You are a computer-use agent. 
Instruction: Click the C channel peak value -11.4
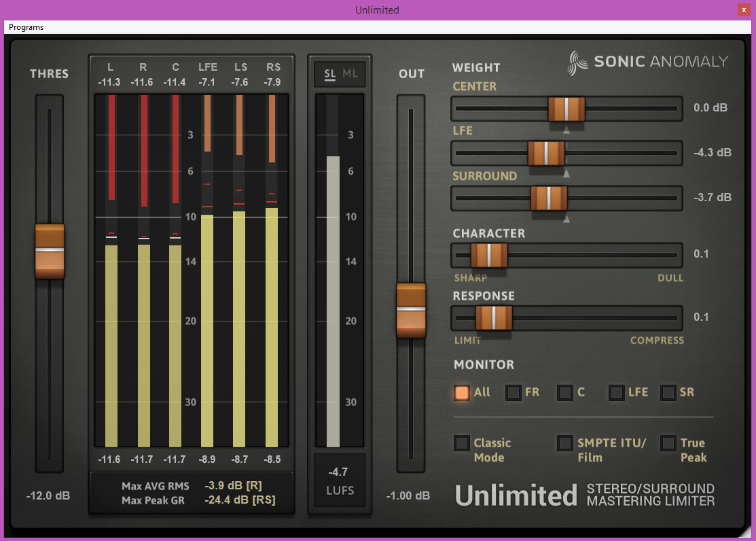(x=174, y=82)
